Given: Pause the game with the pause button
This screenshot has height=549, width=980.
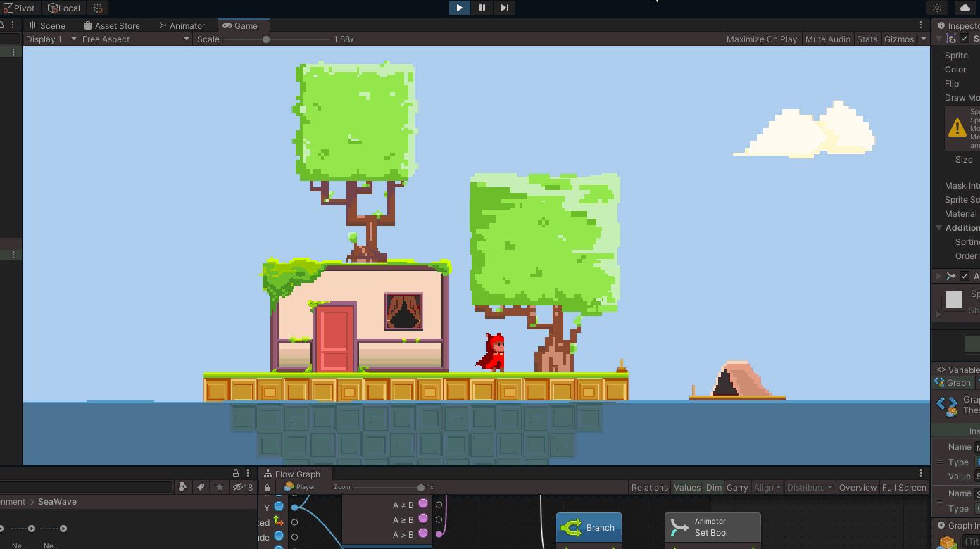Looking at the screenshot, I should pyautogui.click(x=482, y=8).
